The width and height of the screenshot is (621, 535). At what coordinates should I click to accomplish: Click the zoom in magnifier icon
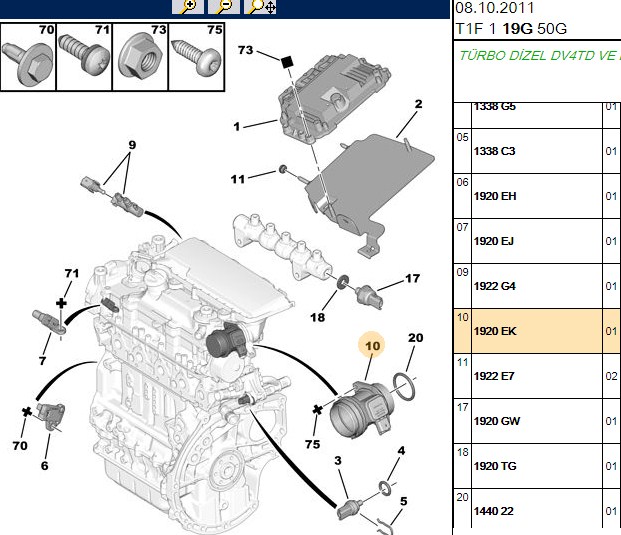click(188, 7)
